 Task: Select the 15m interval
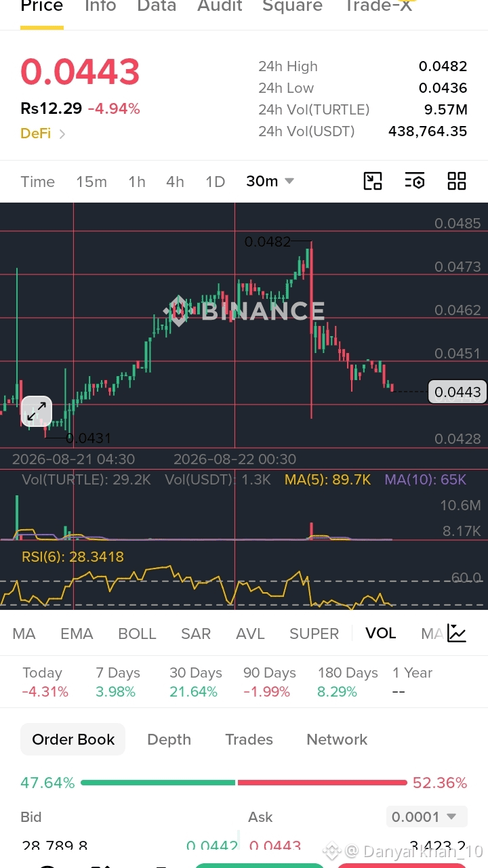tap(91, 182)
